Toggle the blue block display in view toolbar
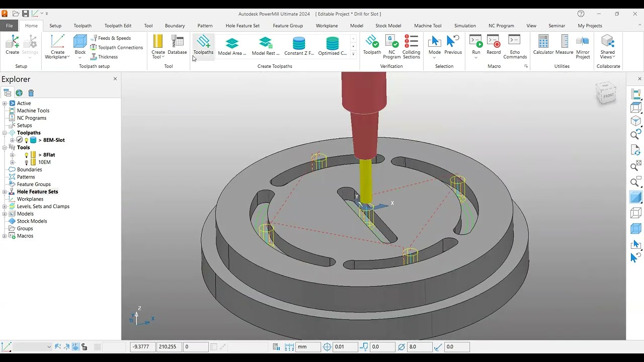The image size is (644, 362). click(x=636, y=229)
